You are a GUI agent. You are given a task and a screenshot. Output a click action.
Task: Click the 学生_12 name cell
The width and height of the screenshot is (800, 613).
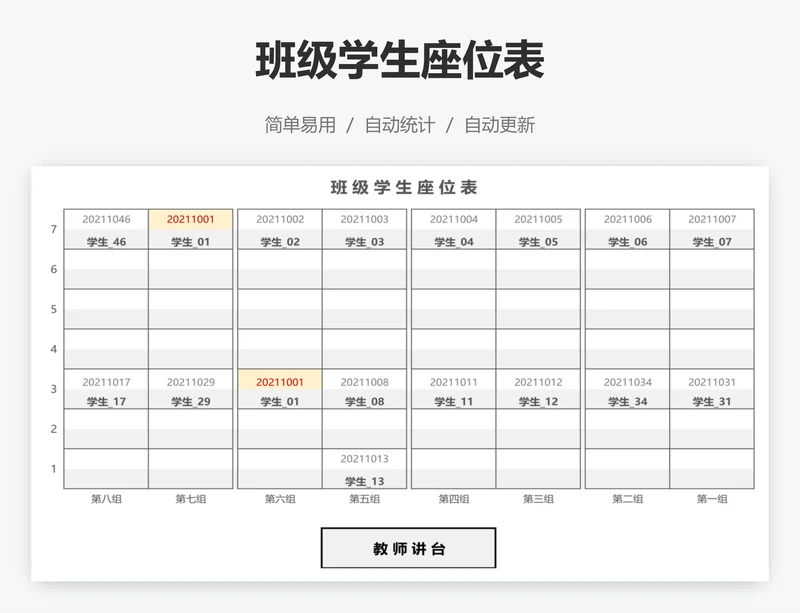pyautogui.click(x=538, y=399)
